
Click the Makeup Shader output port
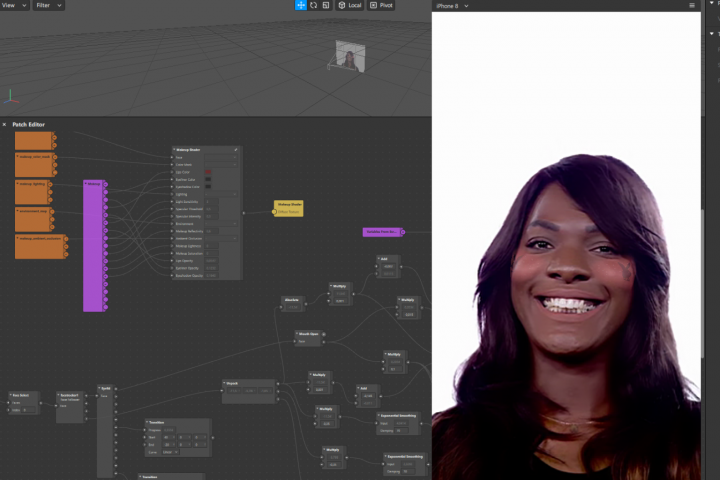pyautogui.click(x=244, y=213)
